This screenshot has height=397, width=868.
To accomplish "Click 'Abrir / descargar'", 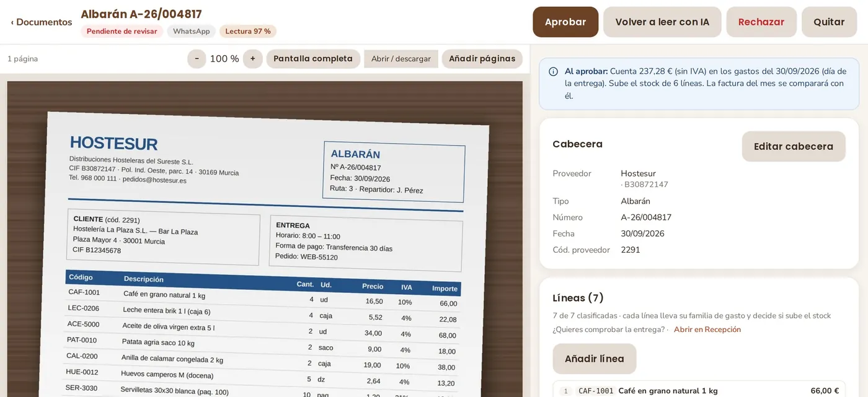I will pos(401,59).
